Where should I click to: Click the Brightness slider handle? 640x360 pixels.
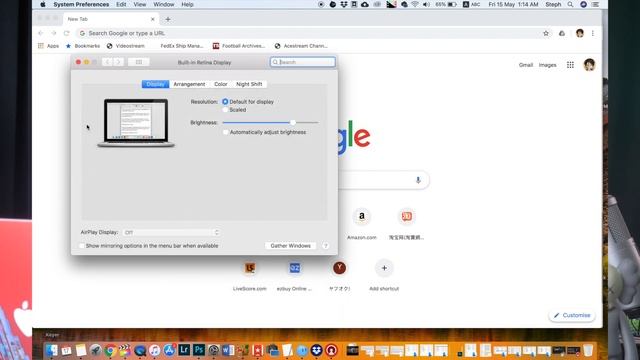click(293, 122)
